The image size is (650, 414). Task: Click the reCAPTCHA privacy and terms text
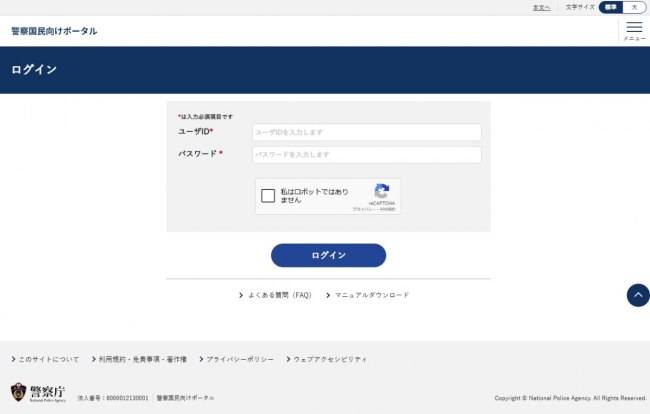(x=374, y=209)
